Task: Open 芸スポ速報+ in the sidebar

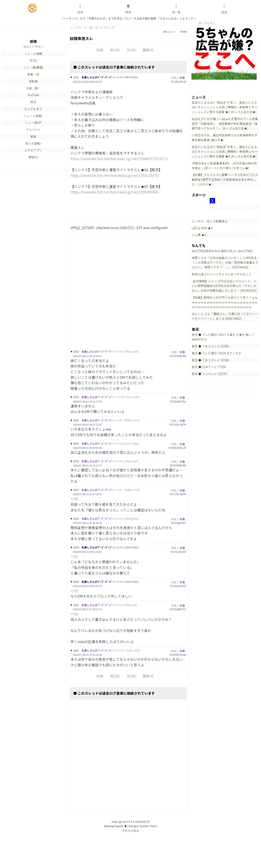Action: click(x=33, y=144)
